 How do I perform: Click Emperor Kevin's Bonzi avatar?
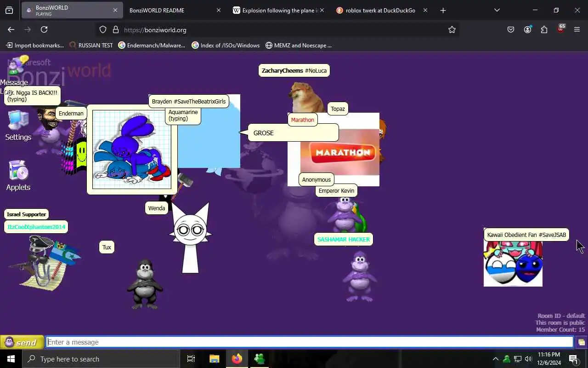[x=345, y=214]
